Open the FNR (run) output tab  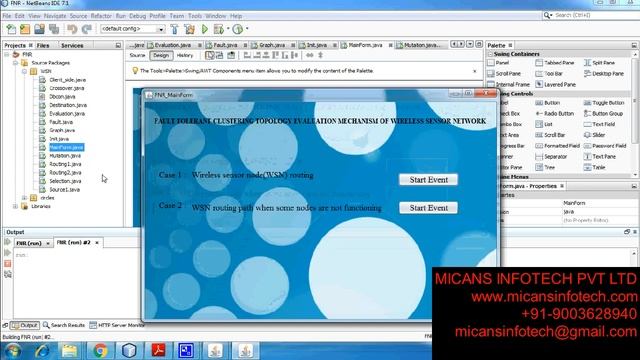point(29,243)
